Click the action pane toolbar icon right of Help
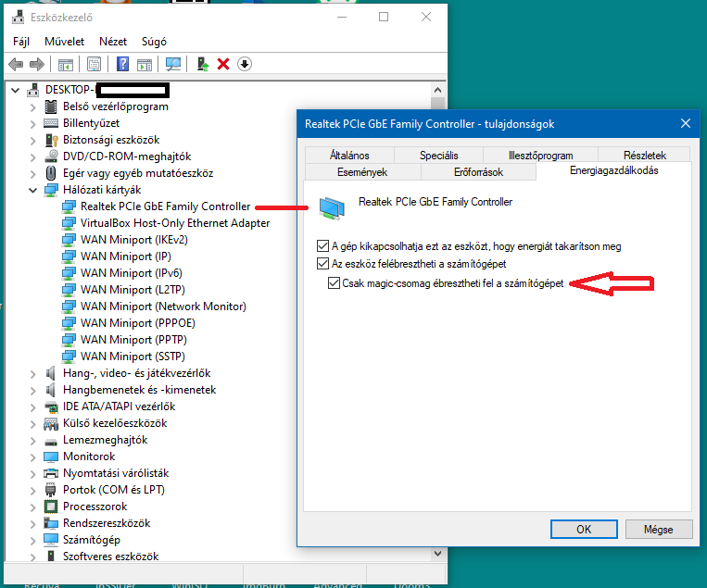 click(x=145, y=65)
